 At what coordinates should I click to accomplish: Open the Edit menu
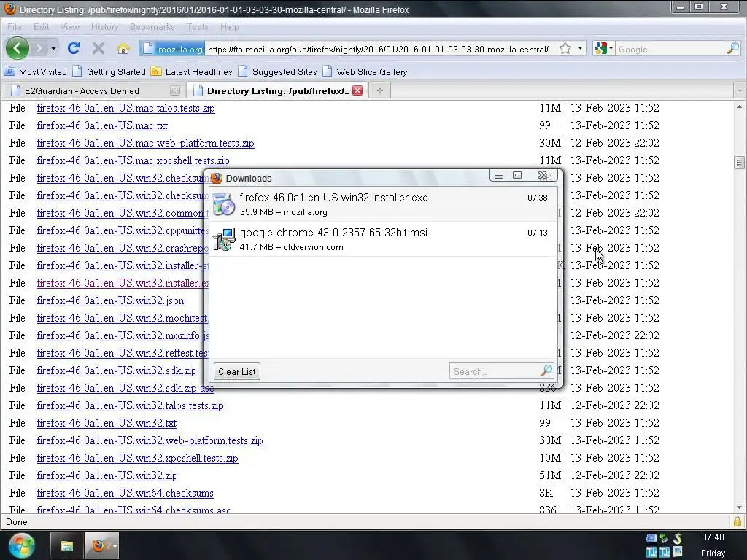point(41,27)
